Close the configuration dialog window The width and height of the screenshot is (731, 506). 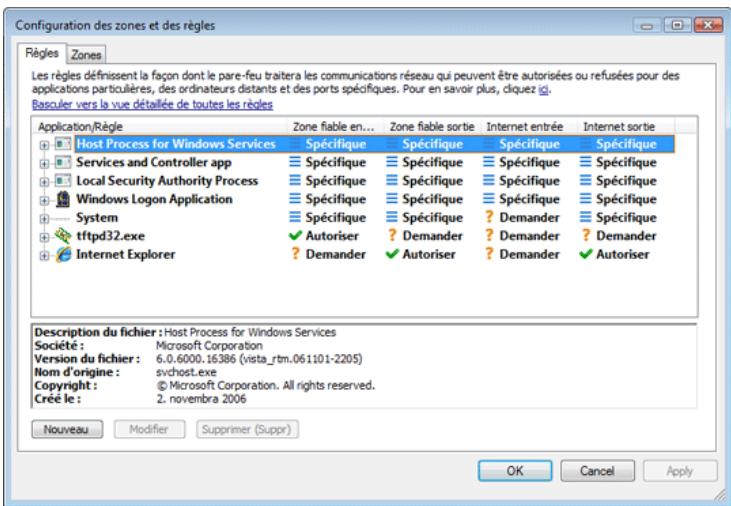tap(708, 25)
